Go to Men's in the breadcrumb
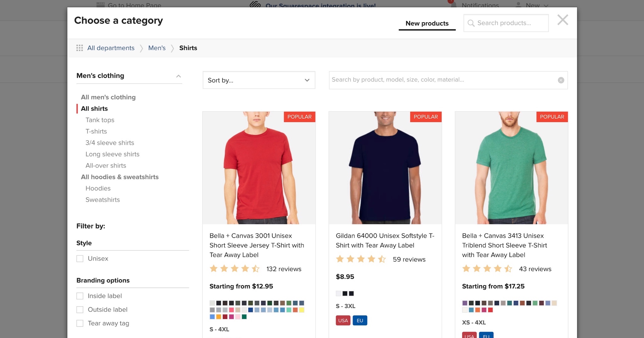Image resolution: width=644 pixels, height=338 pixels. point(157,48)
